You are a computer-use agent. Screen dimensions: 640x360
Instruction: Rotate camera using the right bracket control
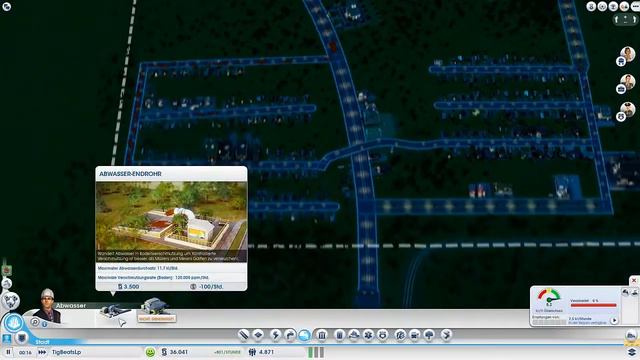tap(634, 19)
